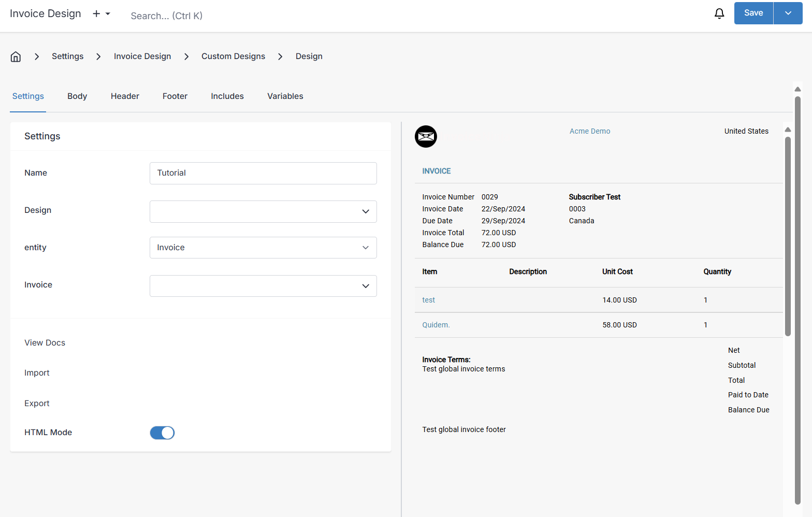Click the page vertical scrollbar thumb

point(798,300)
